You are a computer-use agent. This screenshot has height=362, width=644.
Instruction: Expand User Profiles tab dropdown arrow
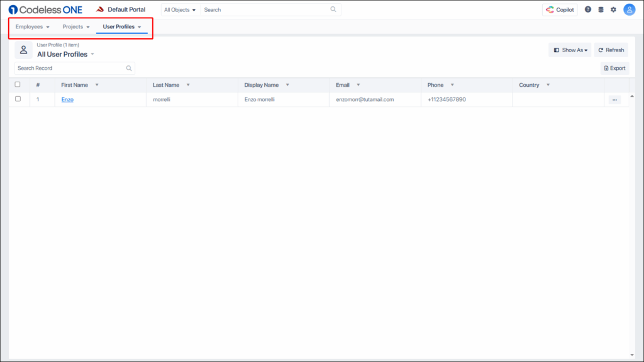click(140, 27)
